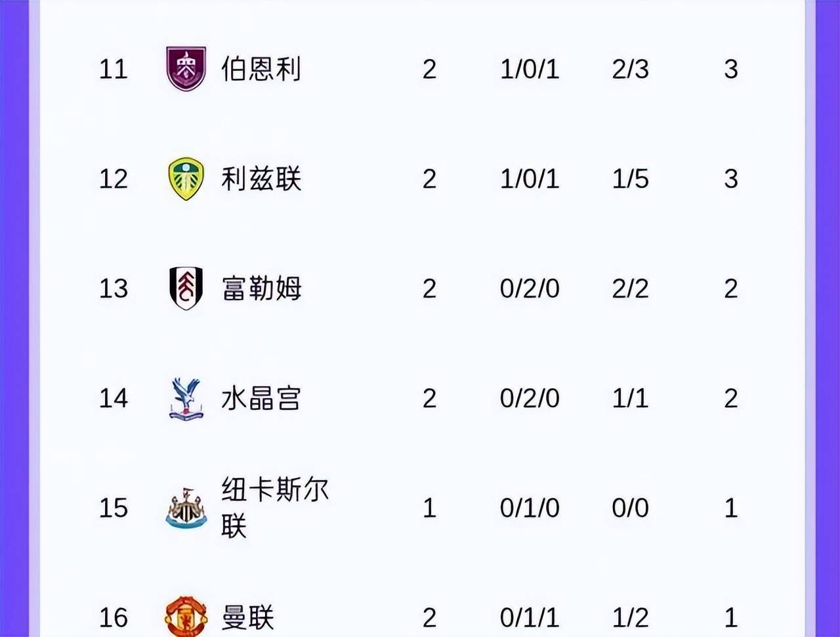Click the Newcastle United club crest
The height and width of the screenshot is (637, 840).
point(186,509)
